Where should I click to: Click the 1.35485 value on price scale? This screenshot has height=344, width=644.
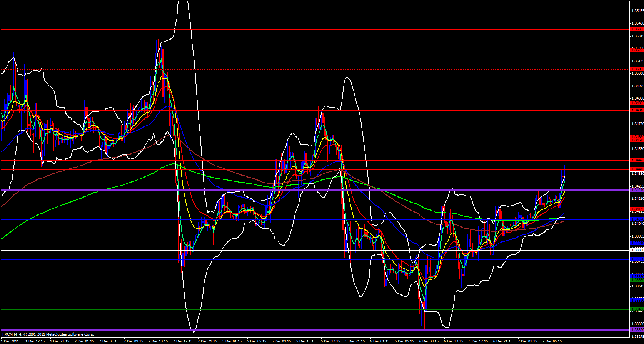pos(637,11)
